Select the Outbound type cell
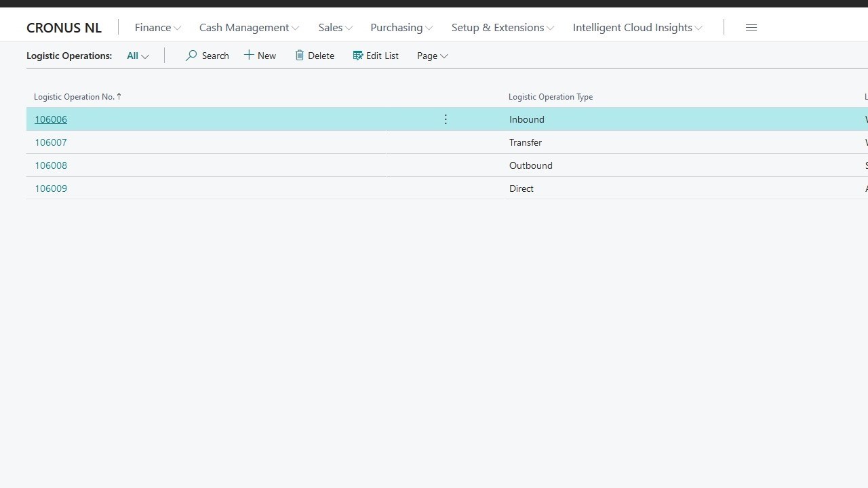 tap(531, 165)
